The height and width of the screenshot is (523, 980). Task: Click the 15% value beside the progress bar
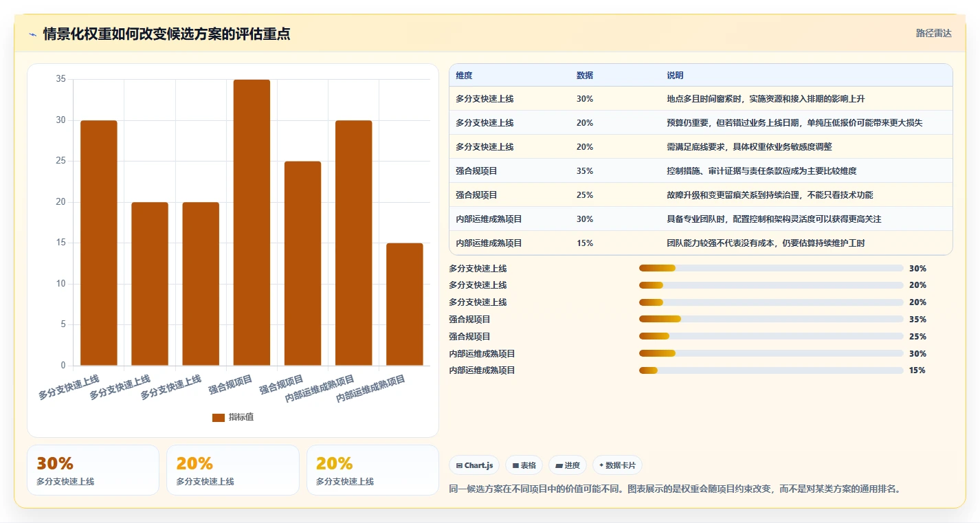[917, 370]
